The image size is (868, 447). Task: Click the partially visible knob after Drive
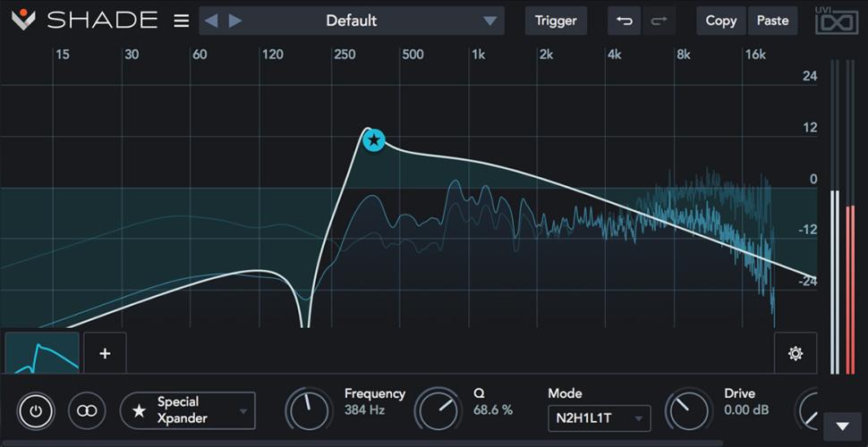click(807, 411)
